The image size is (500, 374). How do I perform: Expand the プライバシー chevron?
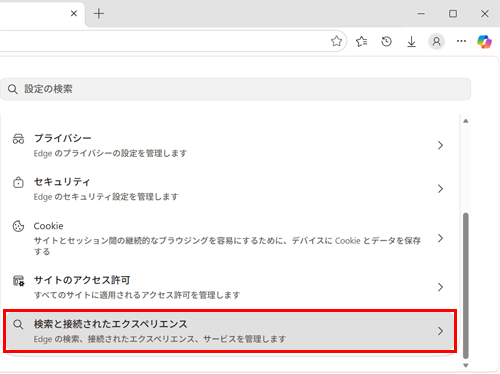tap(440, 145)
